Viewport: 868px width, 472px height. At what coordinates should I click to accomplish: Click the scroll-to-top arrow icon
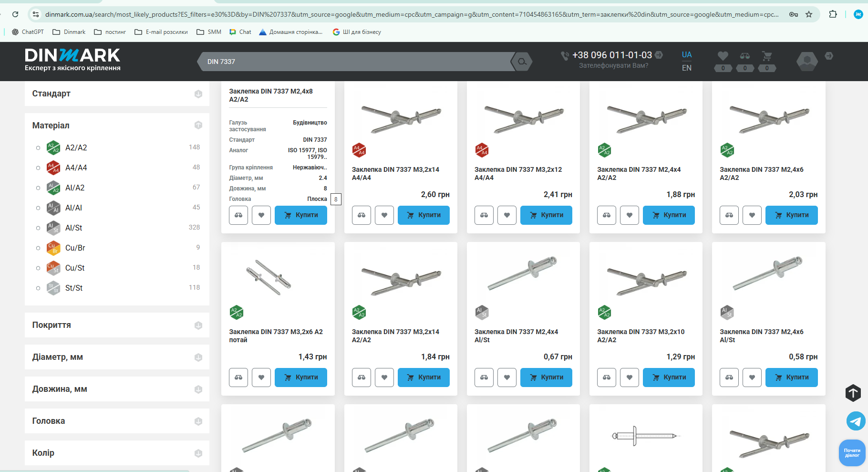(x=853, y=393)
